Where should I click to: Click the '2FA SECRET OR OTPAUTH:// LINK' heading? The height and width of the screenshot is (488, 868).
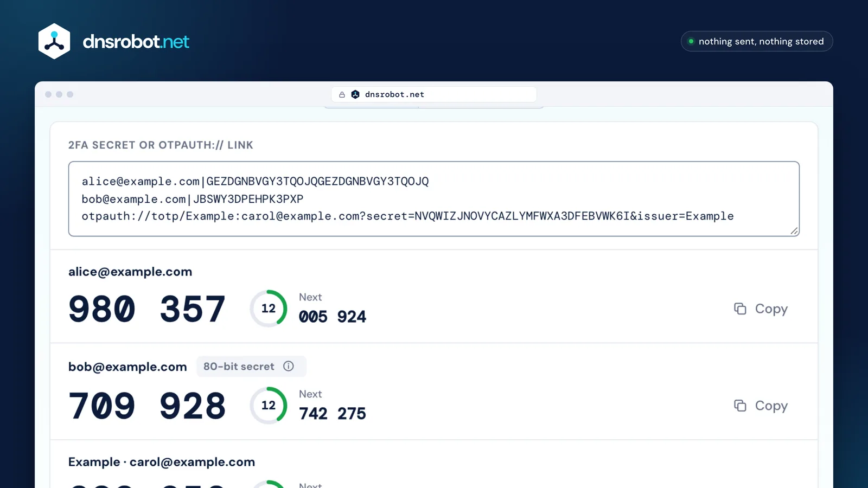(161, 145)
